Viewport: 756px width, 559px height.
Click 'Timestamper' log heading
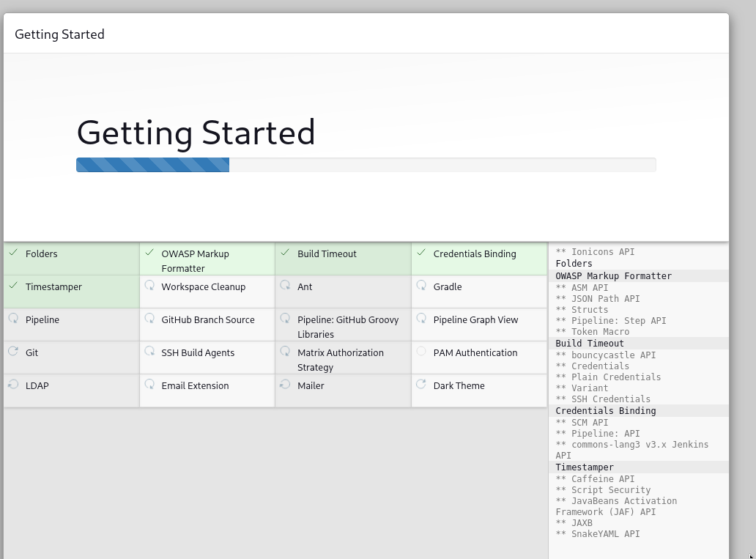[x=585, y=467]
